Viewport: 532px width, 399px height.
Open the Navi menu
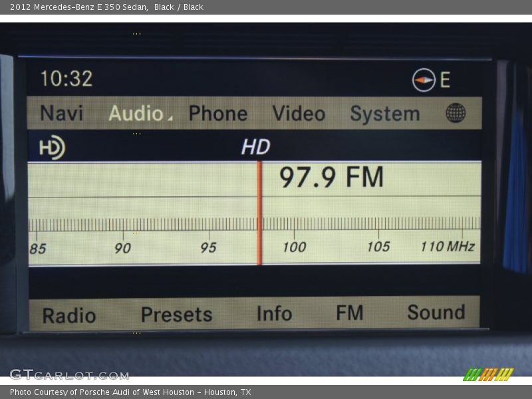[61, 113]
